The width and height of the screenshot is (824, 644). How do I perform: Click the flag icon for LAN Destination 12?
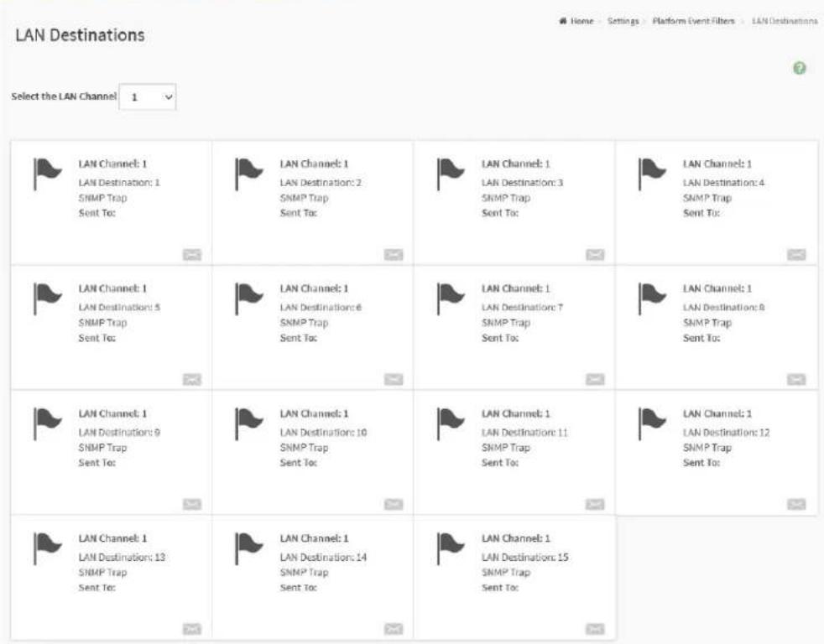(652, 424)
